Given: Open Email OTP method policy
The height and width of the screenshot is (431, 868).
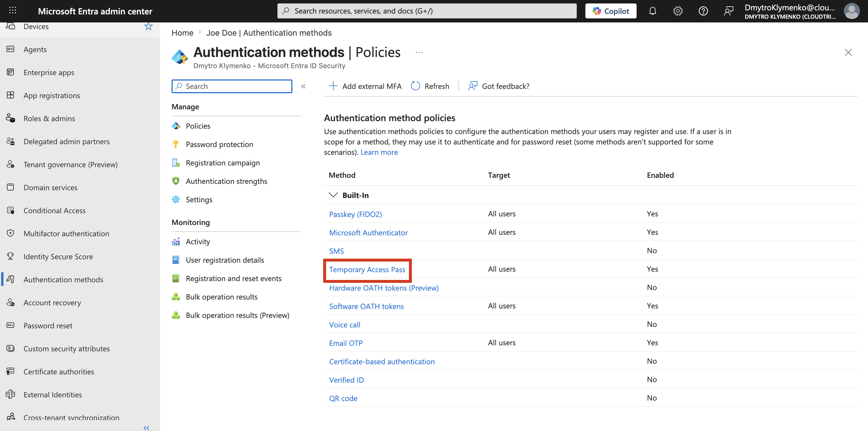Looking at the screenshot, I should pyautogui.click(x=346, y=343).
